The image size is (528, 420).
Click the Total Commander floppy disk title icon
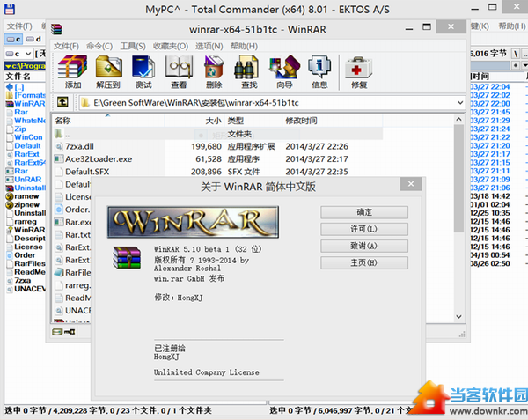point(10,9)
